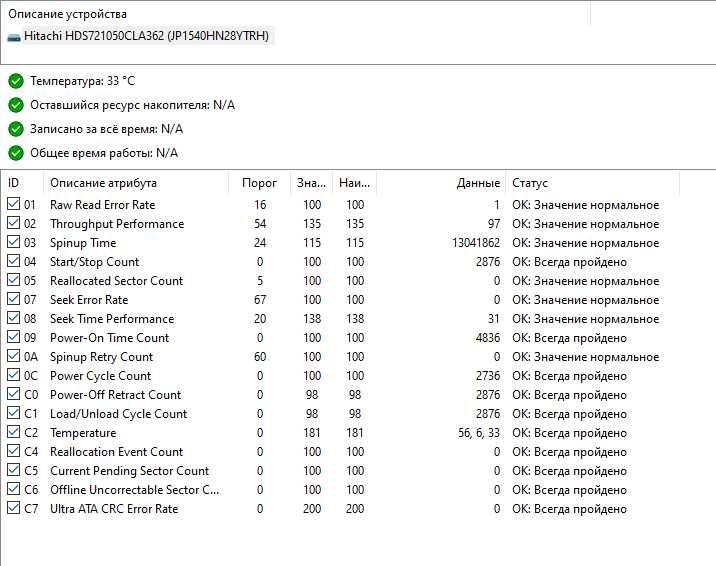Sort by the Порог column header
The image size is (716, 566).
pyautogui.click(x=259, y=183)
